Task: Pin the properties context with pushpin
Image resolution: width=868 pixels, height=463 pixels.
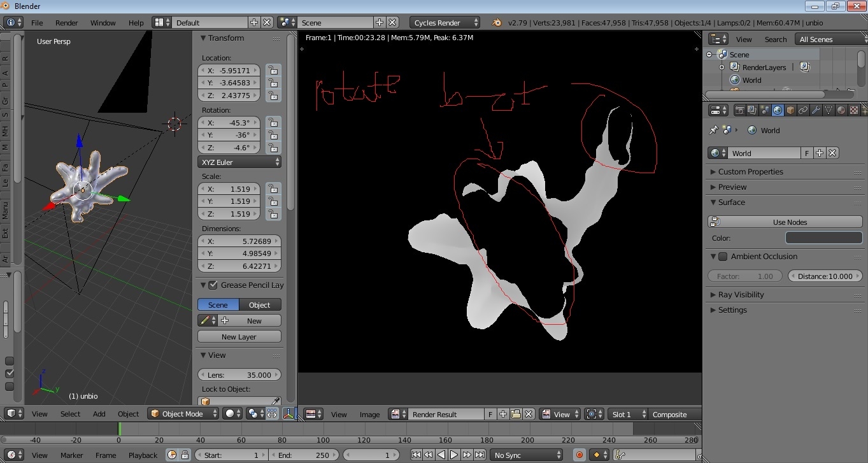Action: (x=713, y=130)
